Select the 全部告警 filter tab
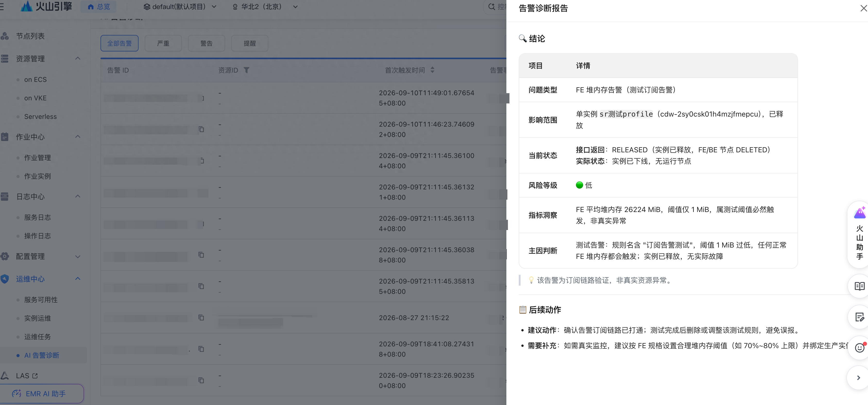Viewport: 868px width, 405px height. [119, 43]
